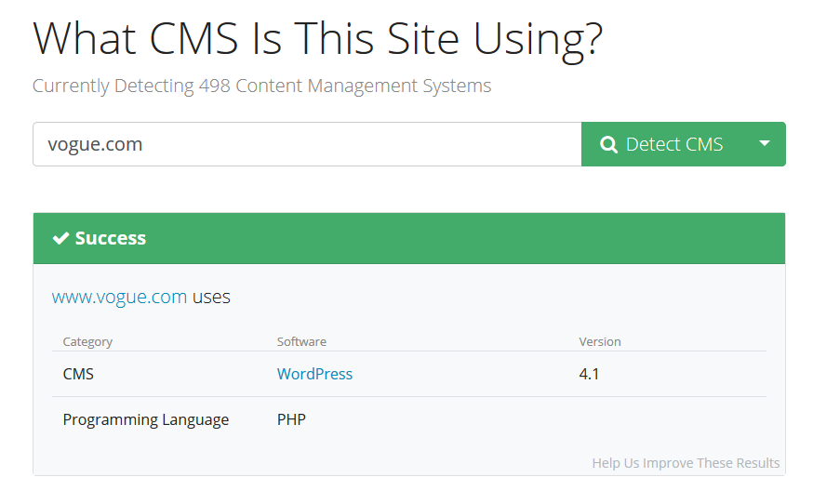Click the Currently Detecting 498 Content Management Systems subtitle
Viewport: 813px width, 504px height.
tap(261, 86)
